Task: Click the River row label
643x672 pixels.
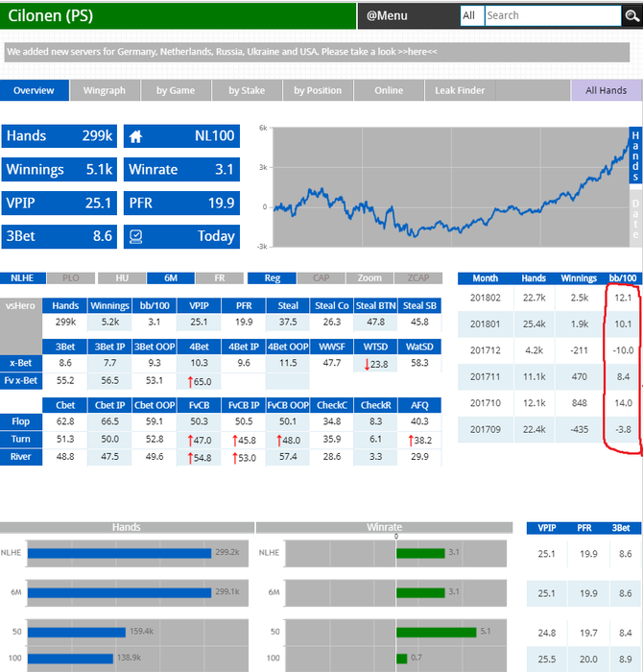Action: [21, 457]
